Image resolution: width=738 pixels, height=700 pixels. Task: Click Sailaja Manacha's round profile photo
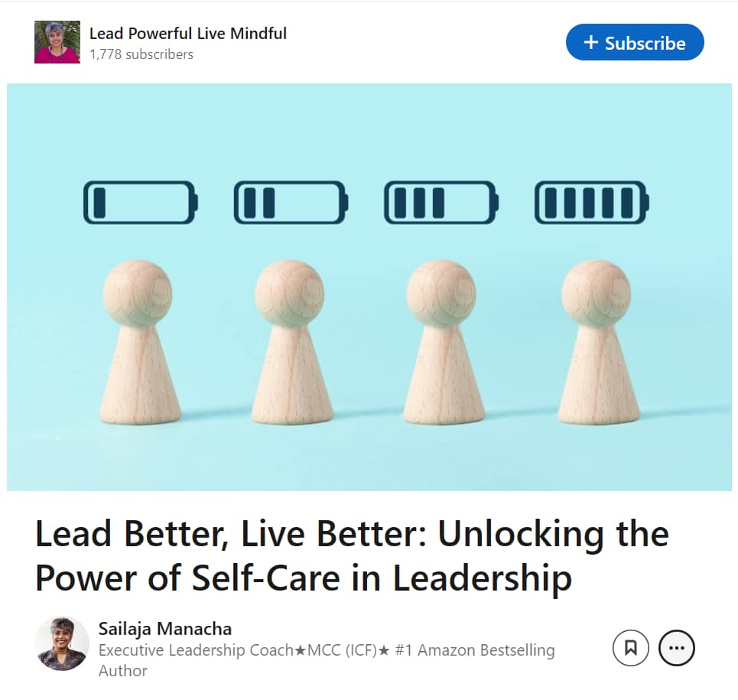(x=62, y=643)
